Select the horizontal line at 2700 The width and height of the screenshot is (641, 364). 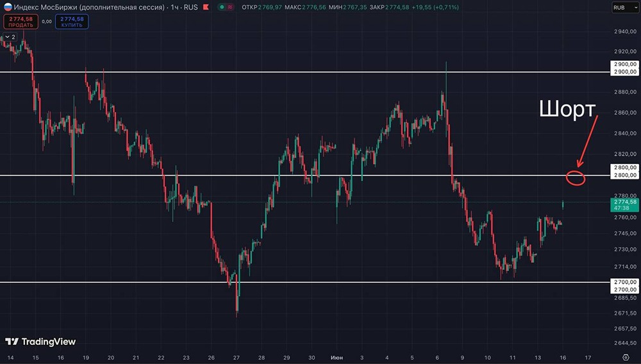(304, 282)
